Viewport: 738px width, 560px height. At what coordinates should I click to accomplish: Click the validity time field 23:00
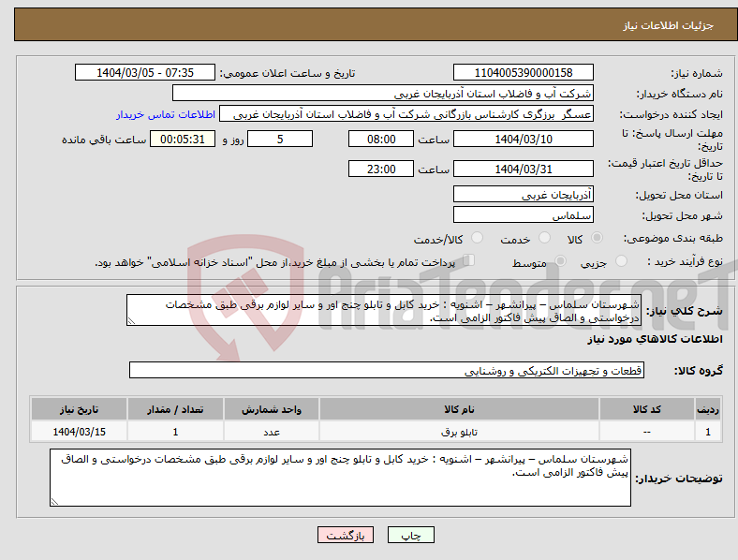click(381, 169)
